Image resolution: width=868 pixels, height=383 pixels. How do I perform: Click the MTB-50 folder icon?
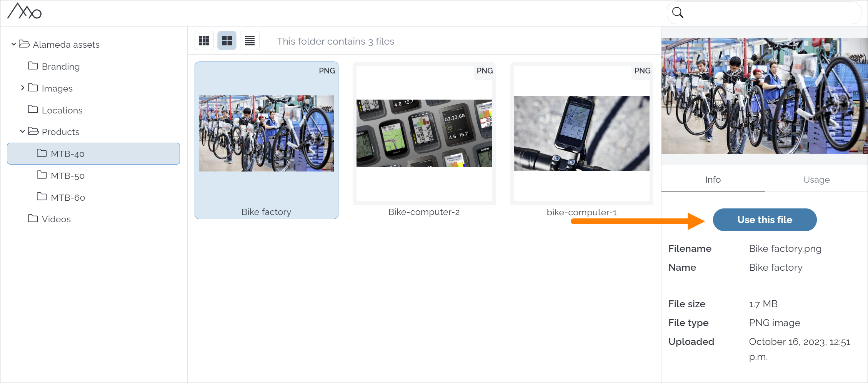(42, 175)
